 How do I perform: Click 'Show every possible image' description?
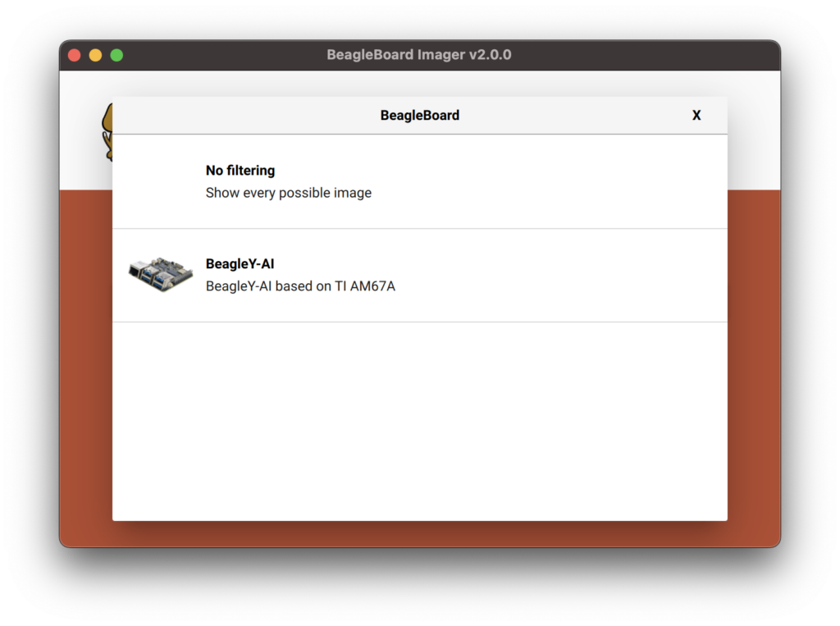click(288, 193)
